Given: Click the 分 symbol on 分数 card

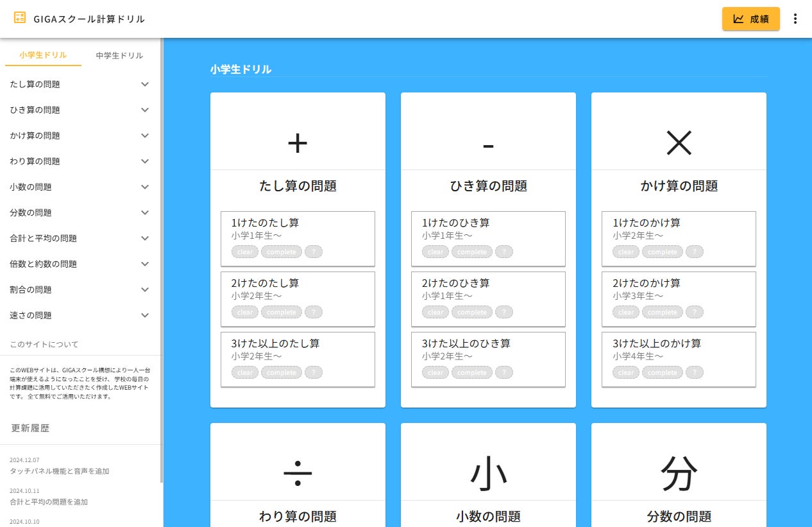Looking at the screenshot, I should pyautogui.click(x=679, y=474).
